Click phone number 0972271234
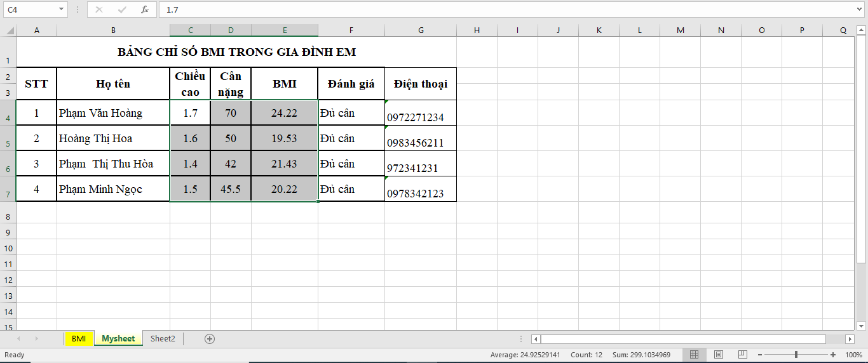Screen dimensions: 868x363 pyautogui.click(x=421, y=113)
